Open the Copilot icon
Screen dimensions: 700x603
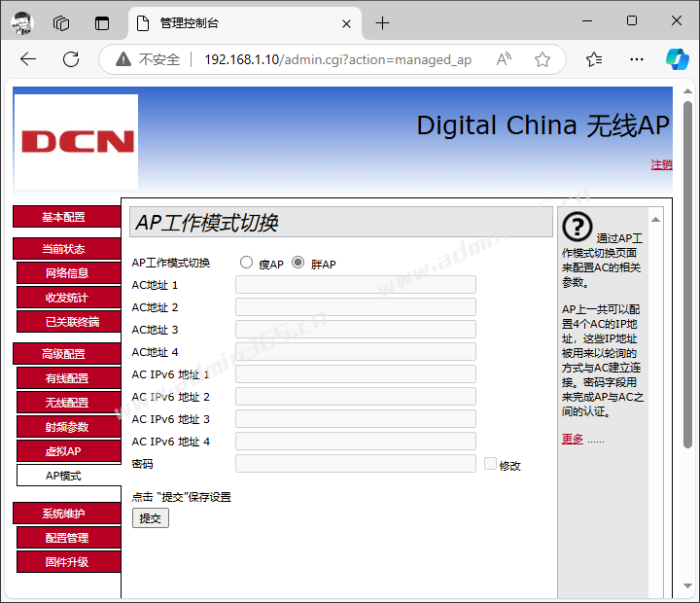[x=677, y=59]
